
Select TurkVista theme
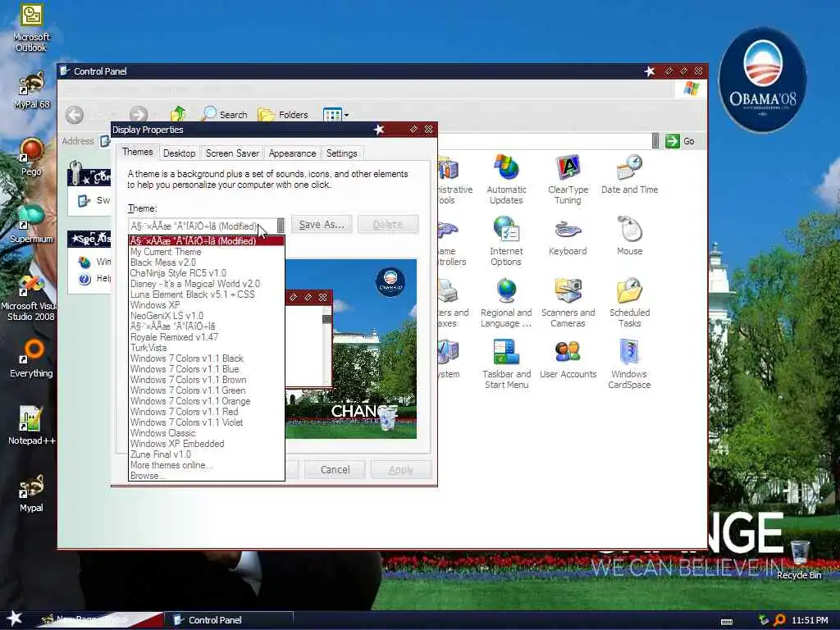coord(206,348)
